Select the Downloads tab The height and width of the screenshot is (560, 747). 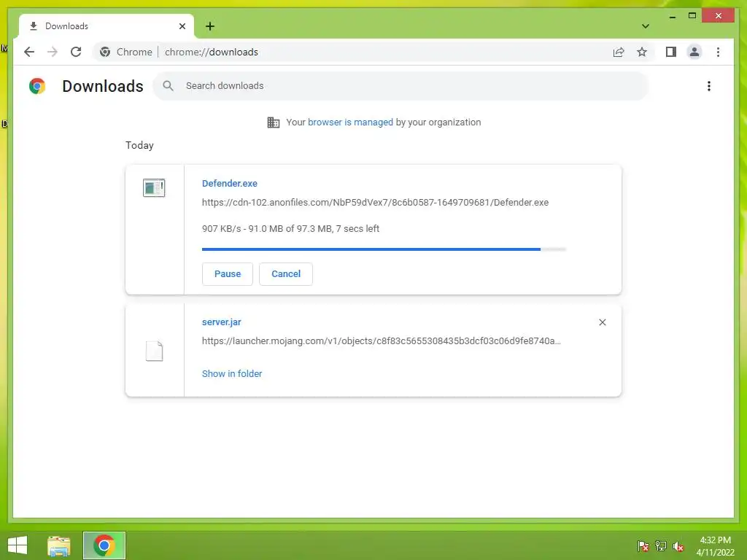107,26
